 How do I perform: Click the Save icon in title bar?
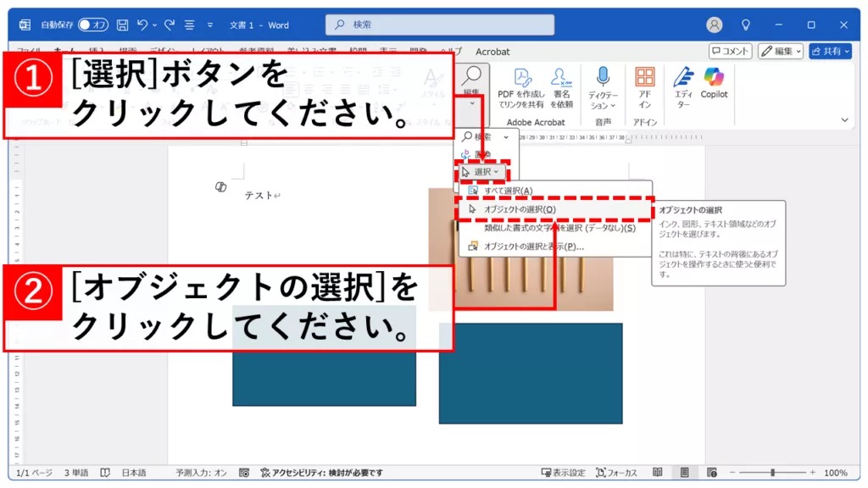[x=122, y=25]
